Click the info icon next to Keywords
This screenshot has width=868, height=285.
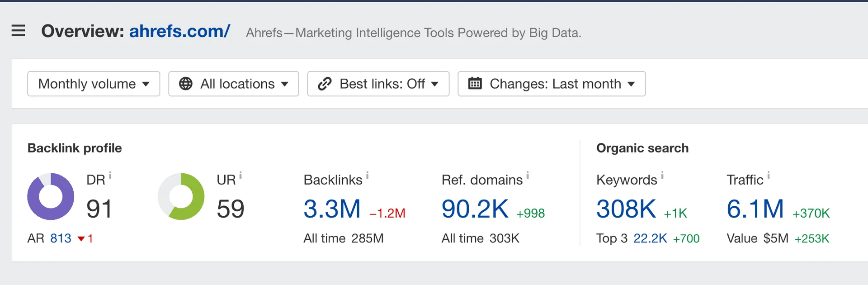point(662,174)
